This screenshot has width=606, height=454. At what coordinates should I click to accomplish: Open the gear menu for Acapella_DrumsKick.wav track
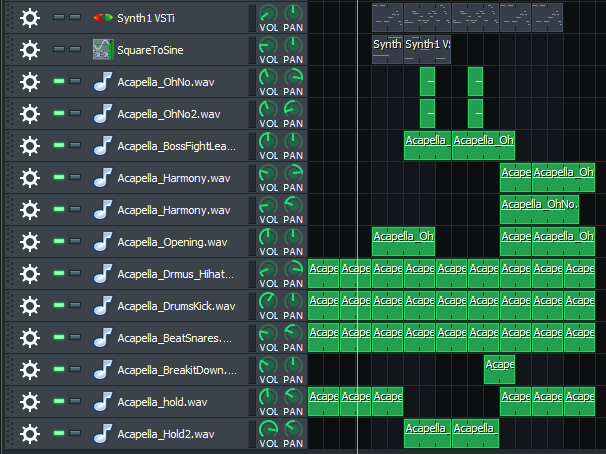coord(30,306)
